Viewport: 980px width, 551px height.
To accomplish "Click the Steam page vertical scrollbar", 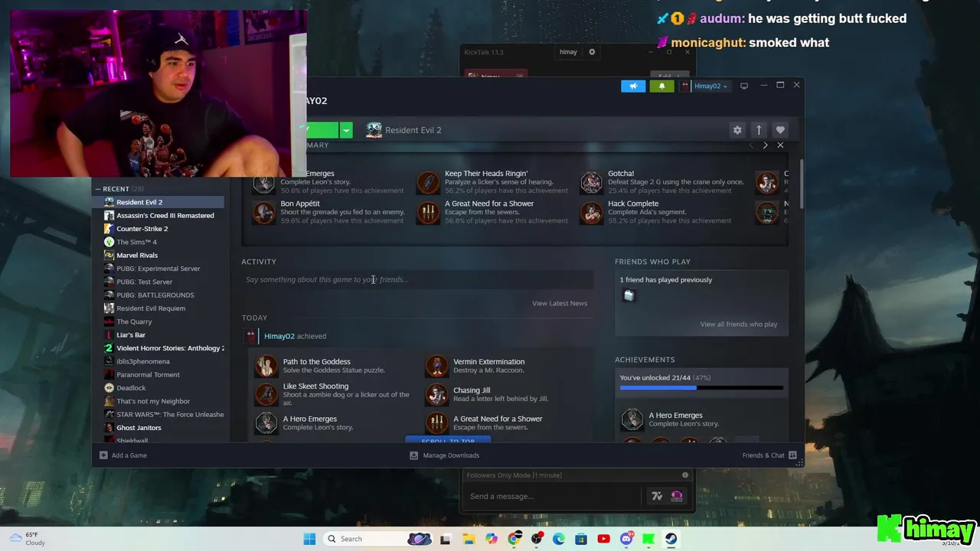I will tap(802, 184).
